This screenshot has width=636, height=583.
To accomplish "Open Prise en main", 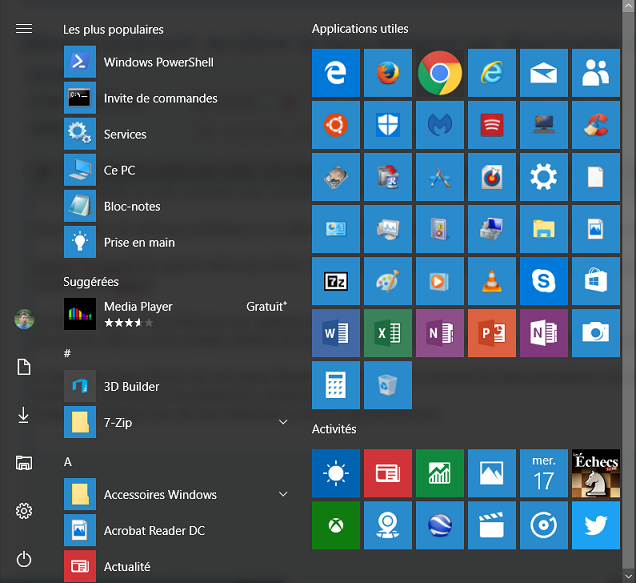I will pos(176,243).
